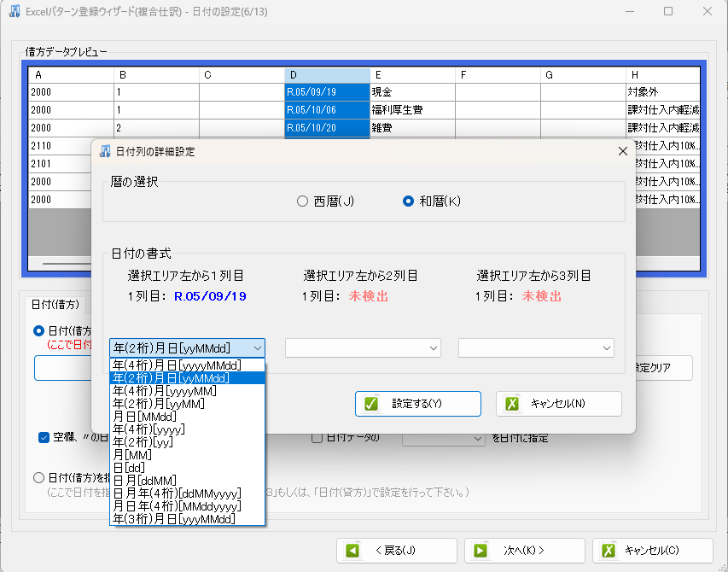Enable the 日付データの checkbox

[x=317, y=438]
